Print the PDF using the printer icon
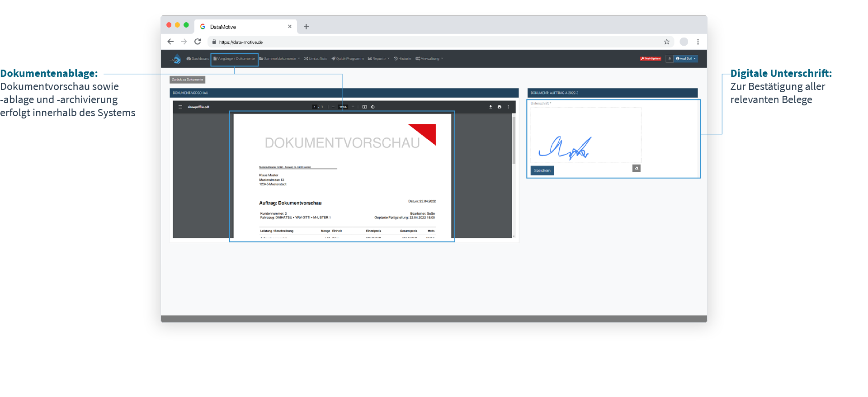 click(500, 107)
